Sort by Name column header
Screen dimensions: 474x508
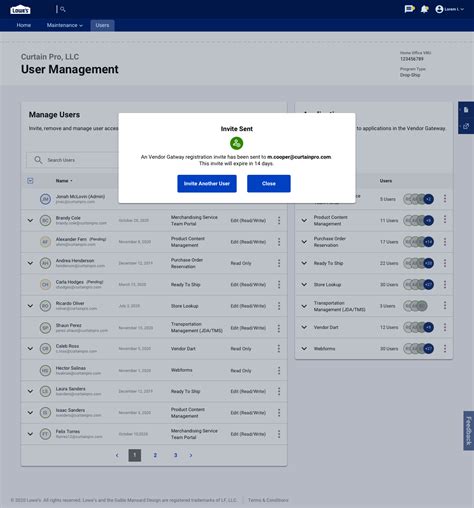click(64, 181)
